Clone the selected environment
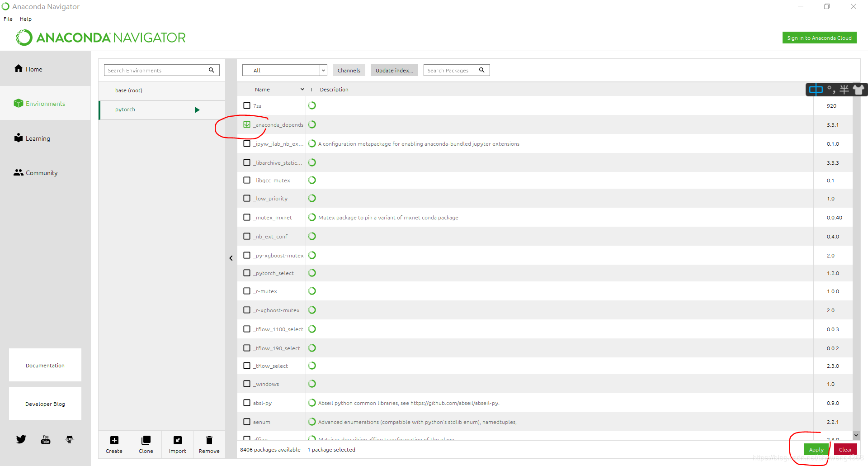The height and width of the screenshot is (466, 868). coord(146,445)
